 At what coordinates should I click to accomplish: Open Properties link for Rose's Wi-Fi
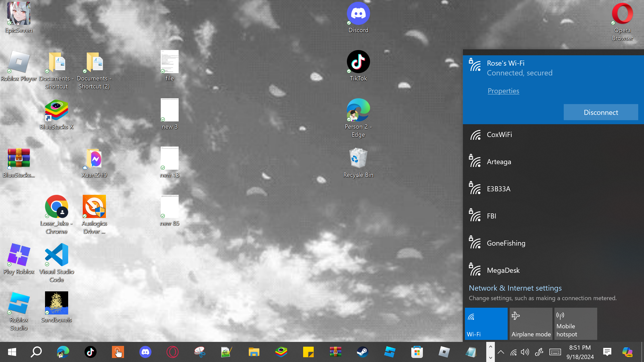click(x=503, y=91)
